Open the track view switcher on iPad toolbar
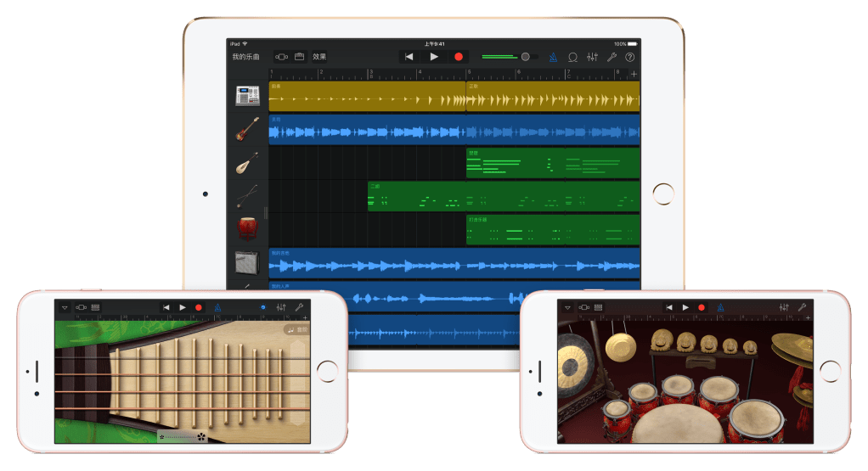 [x=282, y=57]
